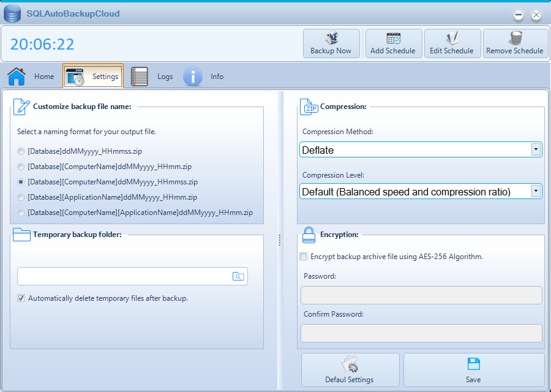Image resolution: width=551 pixels, height=392 pixels.
Task: Save the settings
Action: (474, 370)
